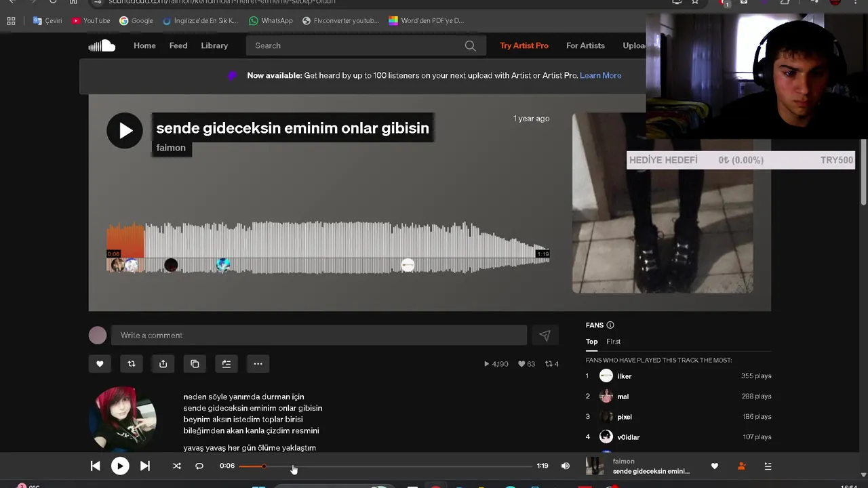Open the YouTube bookmark

[91, 20]
